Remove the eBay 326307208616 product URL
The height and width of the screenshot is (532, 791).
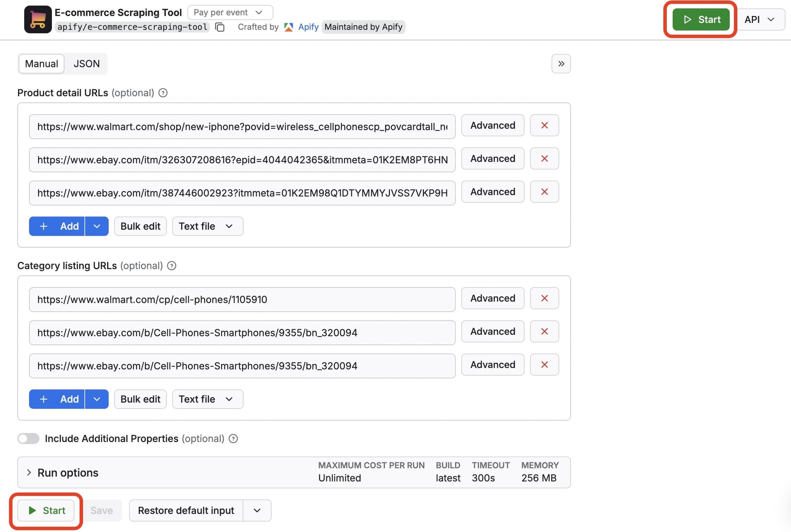(544, 158)
